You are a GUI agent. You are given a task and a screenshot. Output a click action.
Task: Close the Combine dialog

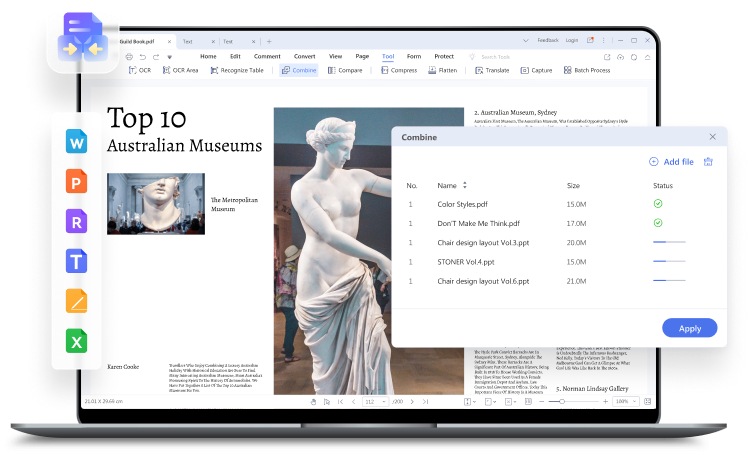point(713,137)
